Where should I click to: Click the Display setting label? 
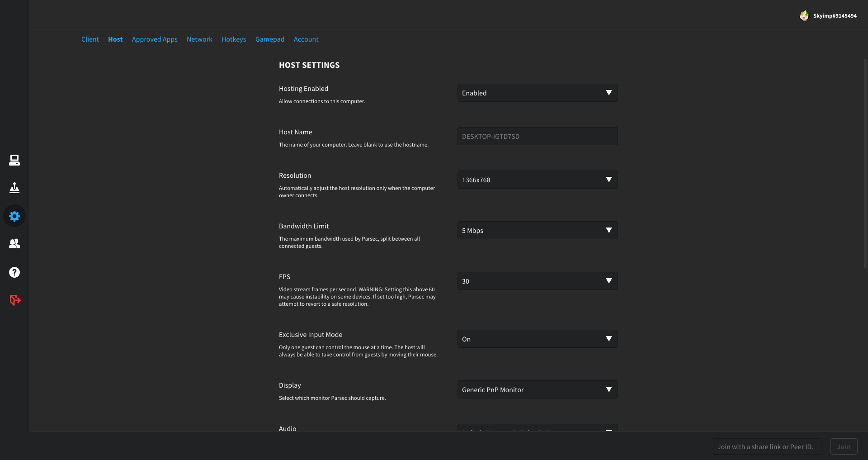point(290,385)
